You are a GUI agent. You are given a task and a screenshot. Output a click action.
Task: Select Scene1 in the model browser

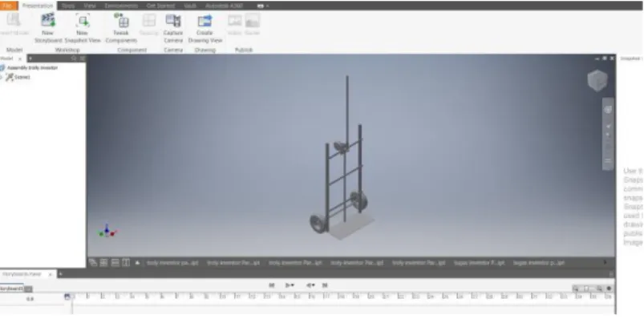pyautogui.click(x=22, y=77)
